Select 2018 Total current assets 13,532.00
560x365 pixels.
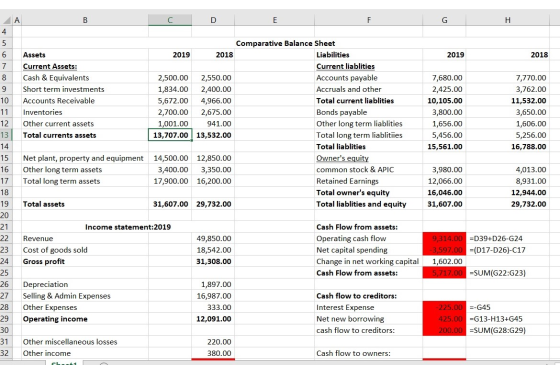click(213, 135)
